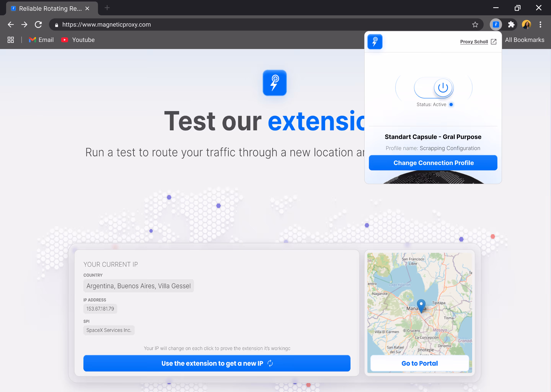Open the apps grid icon in the bookmarks bar
The image size is (551, 392).
(x=11, y=40)
